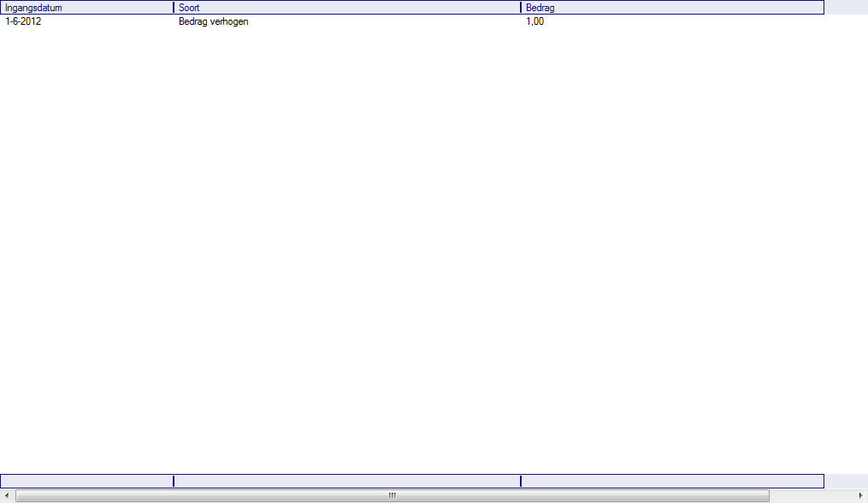This screenshot has height=503, width=868.
Task: Click the Ingangsdatum column header
Action: tap(86, 8)
